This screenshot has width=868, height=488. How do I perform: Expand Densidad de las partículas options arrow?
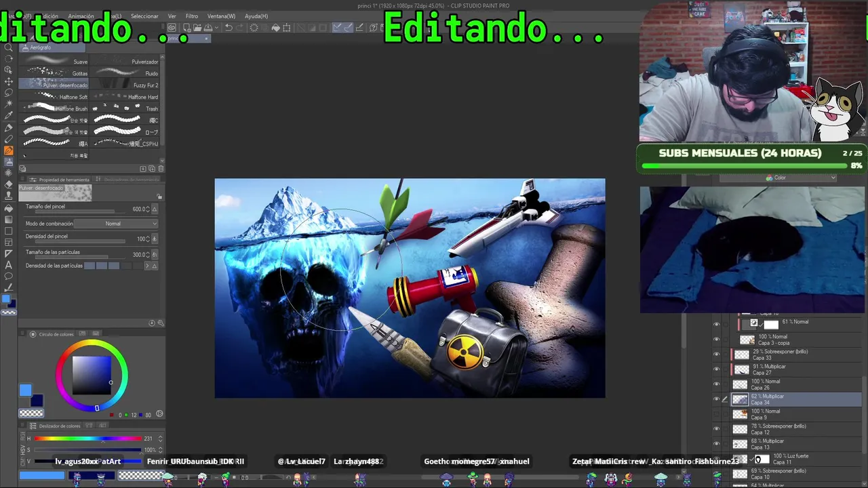pos(147,266)
